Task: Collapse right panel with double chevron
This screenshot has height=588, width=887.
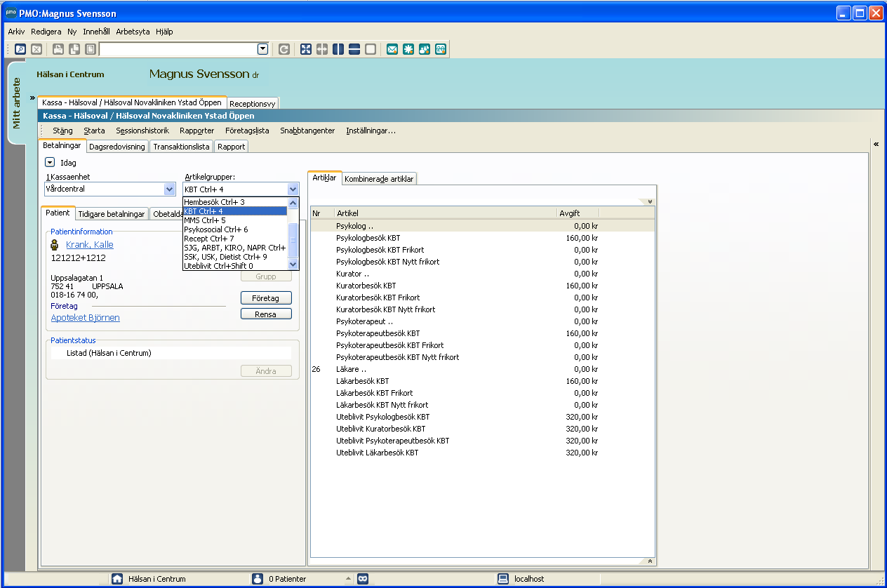Action: pyautogui.click(x=876, y=144)
